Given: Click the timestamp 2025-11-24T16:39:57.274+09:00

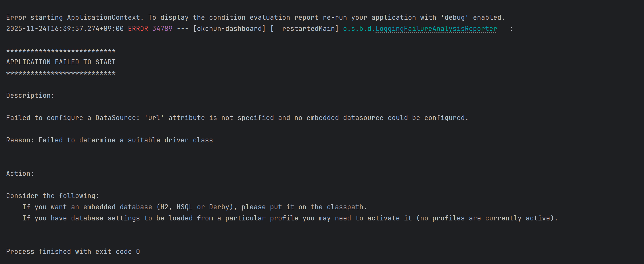Looking at the screenshot, I should 65,29.
